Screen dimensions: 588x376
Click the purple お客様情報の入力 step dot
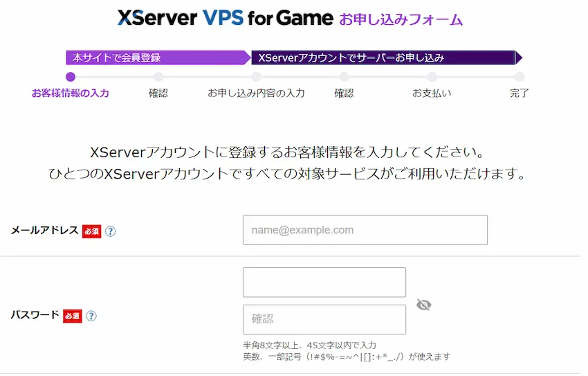[71, 77]
